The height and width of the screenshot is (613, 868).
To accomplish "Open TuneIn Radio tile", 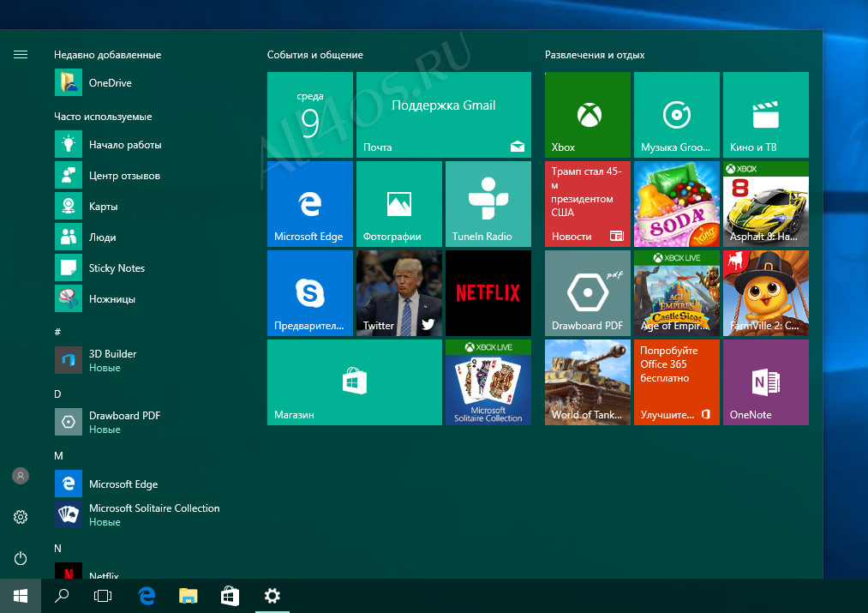I will (x=488, y=204).
